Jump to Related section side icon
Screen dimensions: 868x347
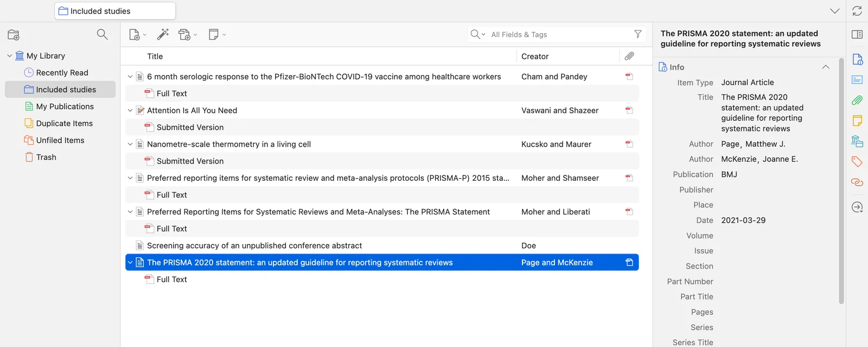(x=857, y=182)
